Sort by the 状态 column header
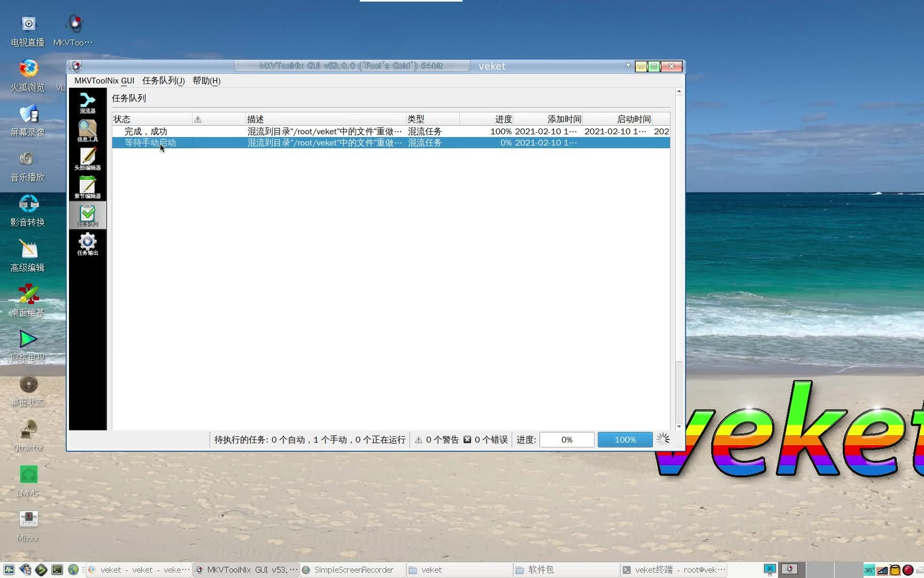The width and height of the screenshot is (924, 578). [152, 119]
